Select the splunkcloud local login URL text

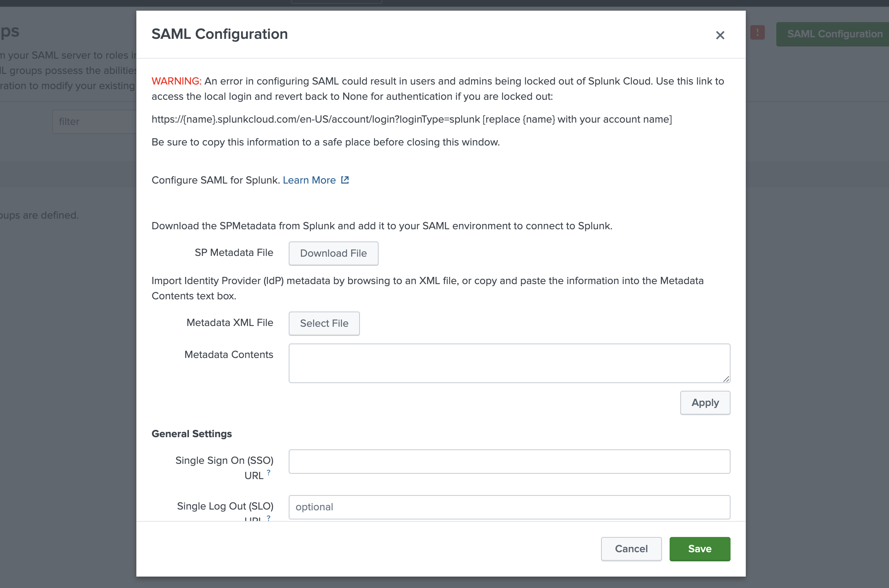pos(315,119)
